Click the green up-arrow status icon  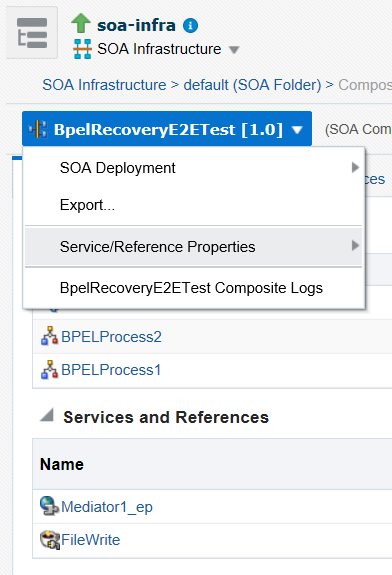[x=81, y=23]
